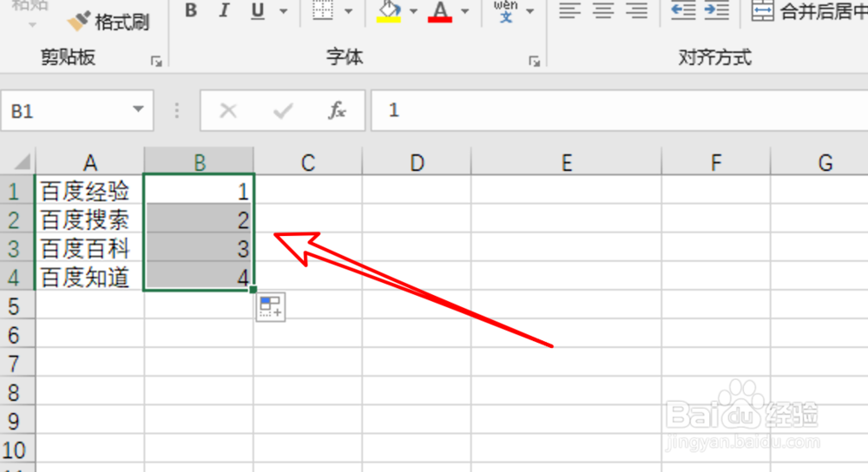Select cell B3 with value 3
Image resolution: width=868 pixels, height=472 pixels.
coord(200,248)
